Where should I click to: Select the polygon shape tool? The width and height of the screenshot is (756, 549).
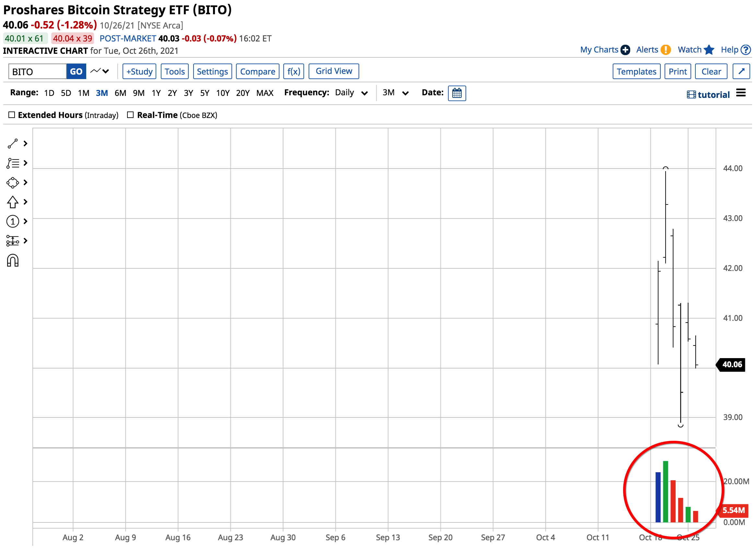click(13, 182)
